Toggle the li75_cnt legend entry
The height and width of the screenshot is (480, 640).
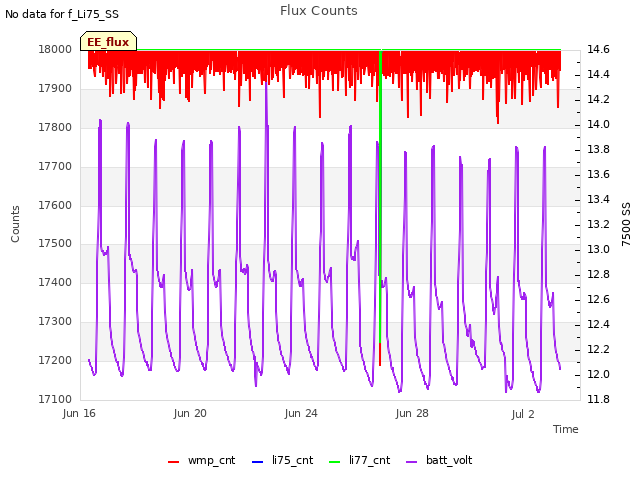[x=282, y=460]
